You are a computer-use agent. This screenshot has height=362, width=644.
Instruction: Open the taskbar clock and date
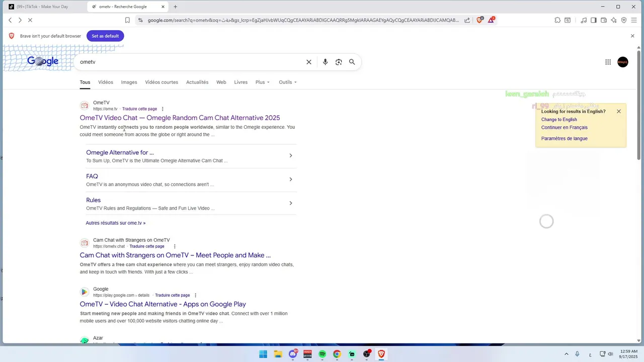click(629, 354)
